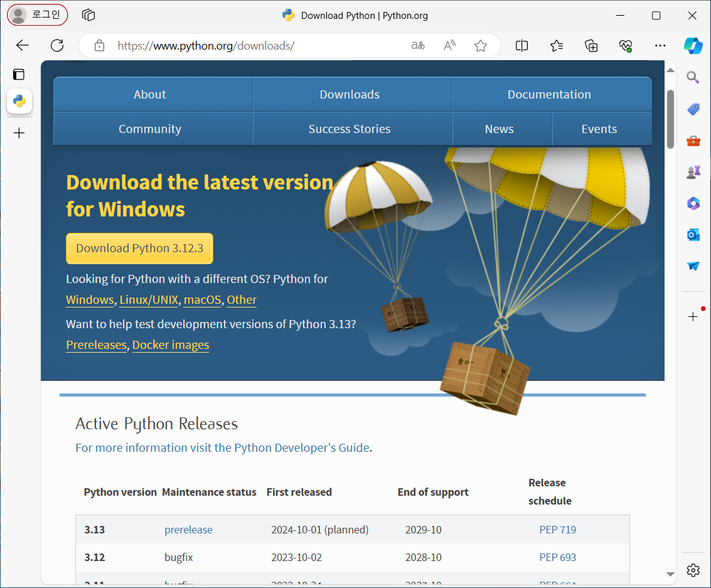
Task: Open split screen view
Action: [522, 45]
